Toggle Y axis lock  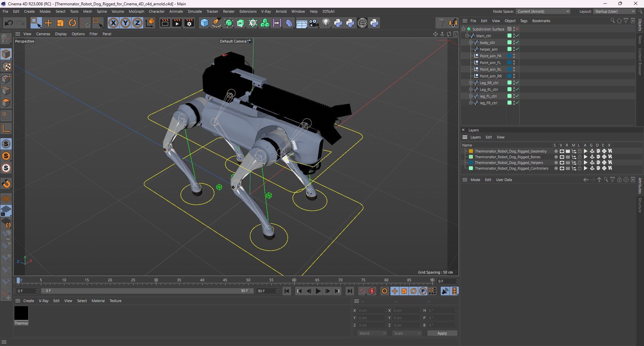(125, 23)
